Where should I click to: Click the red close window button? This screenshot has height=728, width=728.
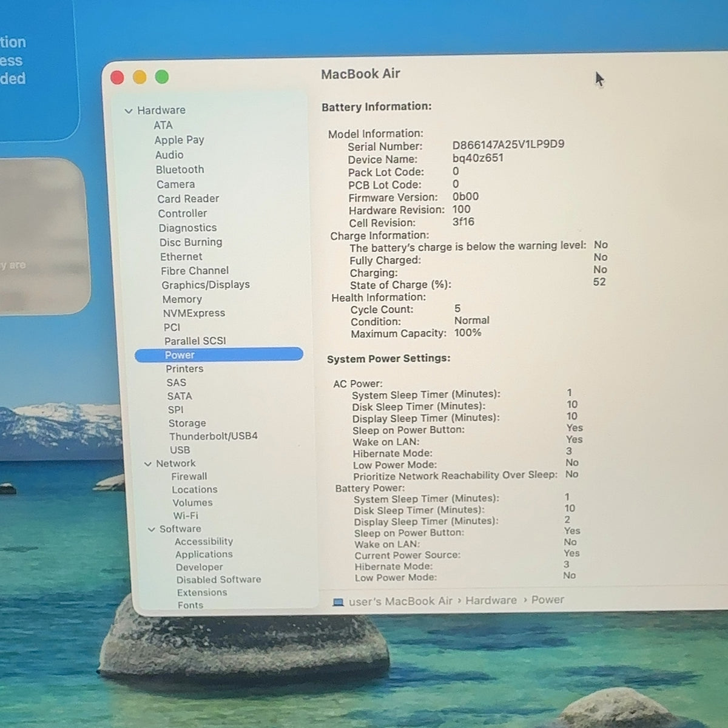[117, 77]
